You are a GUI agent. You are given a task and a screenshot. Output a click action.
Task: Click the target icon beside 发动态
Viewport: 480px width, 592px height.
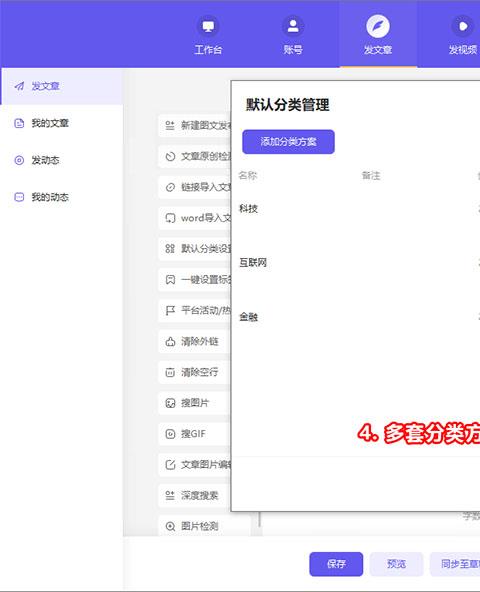(x=19, y=160)
